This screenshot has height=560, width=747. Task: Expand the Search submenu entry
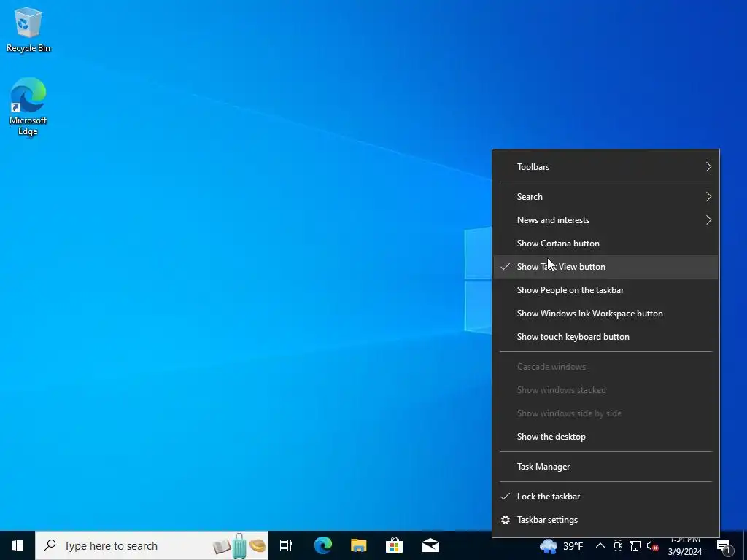click(606, 197)
